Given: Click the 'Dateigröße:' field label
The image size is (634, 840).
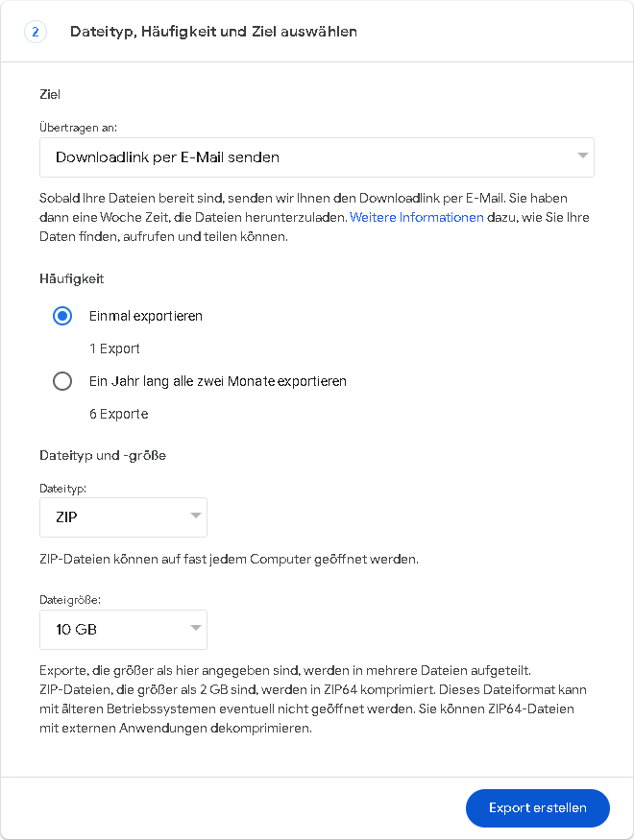Looking at the screenshot, I should [x=70, y=600].
